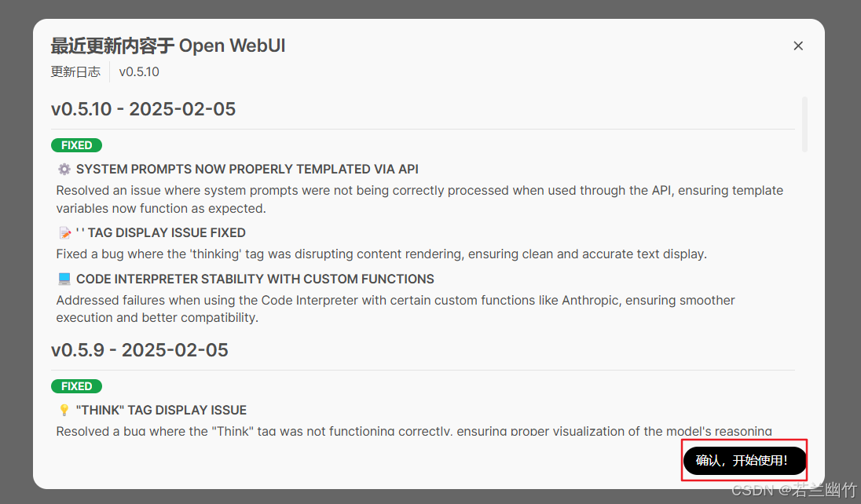Click the v0.5.10 - 2025-02-05 release heading
Image resolution: width=861 pixels, height=504 pixels.
point(143,109)
